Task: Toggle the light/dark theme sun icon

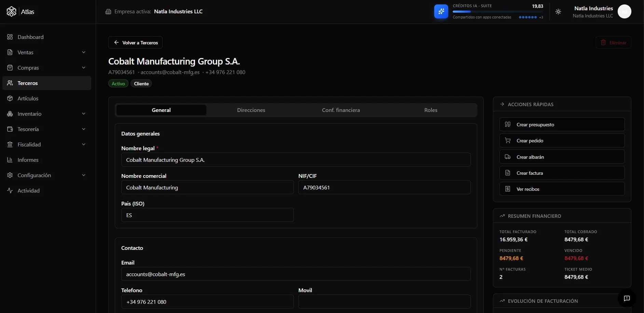Action: (558, 12)
